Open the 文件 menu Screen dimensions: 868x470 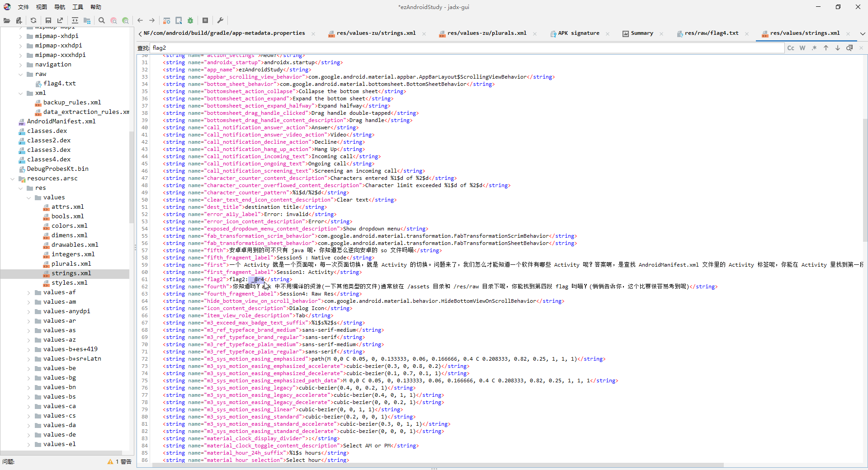[x=23, y=7]
